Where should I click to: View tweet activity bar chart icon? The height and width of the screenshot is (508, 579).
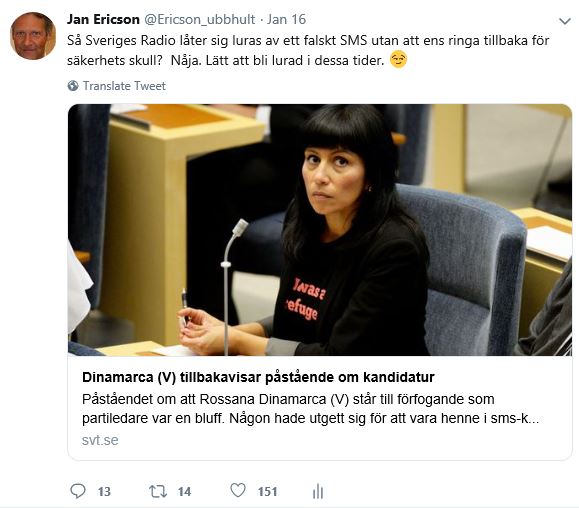click(318, 491)
